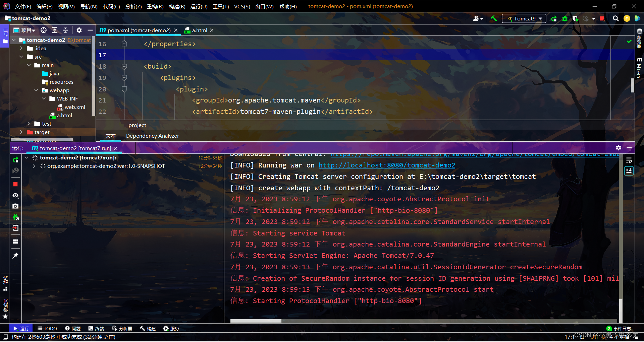The width and height of the screenshot is (644, 342).
Task: Open the Tomcat9 run configuration dropdown
Action: (x=524, y=18)
